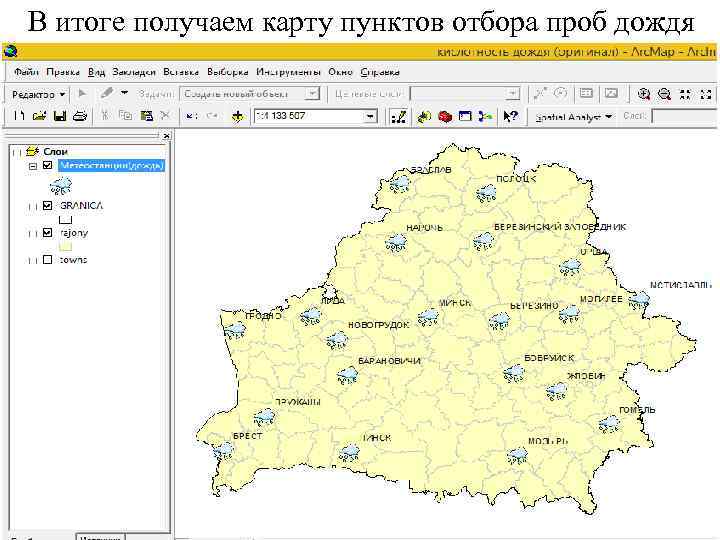
Task: Click the Print icon in the toolbar
Action: click(79, 117)
